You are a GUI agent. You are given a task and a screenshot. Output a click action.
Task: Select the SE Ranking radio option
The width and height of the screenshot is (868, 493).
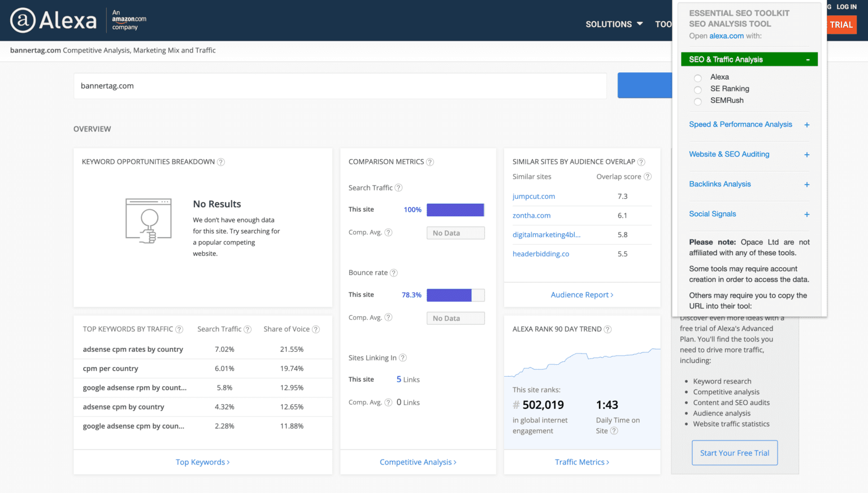[x=698, y=90]
